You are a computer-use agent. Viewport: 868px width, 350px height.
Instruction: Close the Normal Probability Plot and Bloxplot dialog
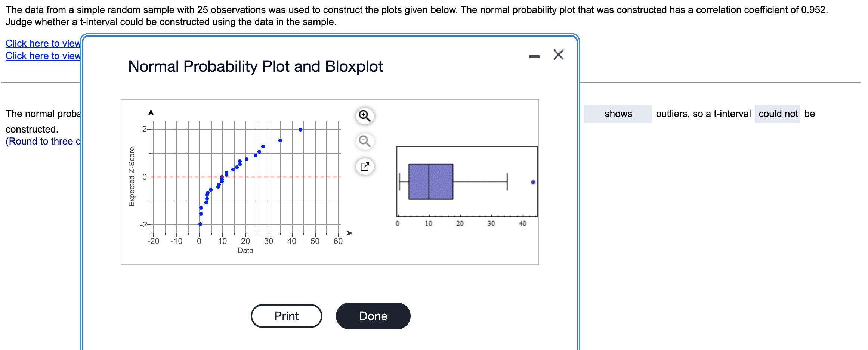pos(558,55)
